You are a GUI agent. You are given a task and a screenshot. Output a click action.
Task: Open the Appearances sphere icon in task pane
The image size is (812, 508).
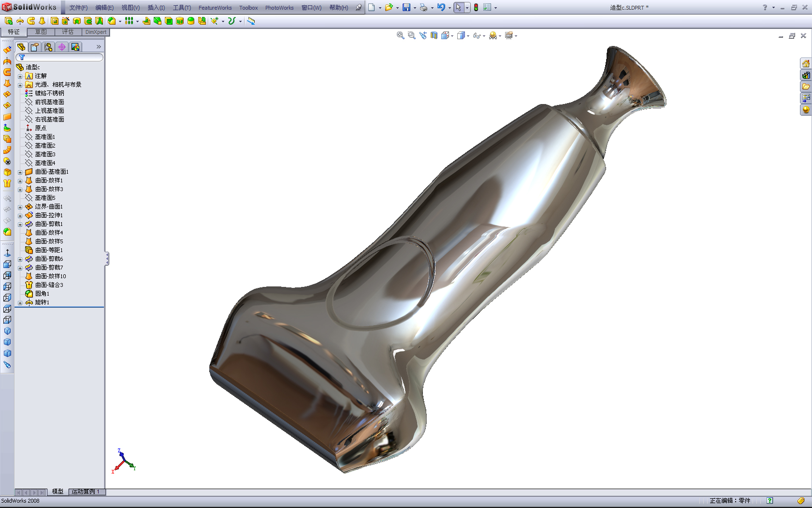coord(806,110)
